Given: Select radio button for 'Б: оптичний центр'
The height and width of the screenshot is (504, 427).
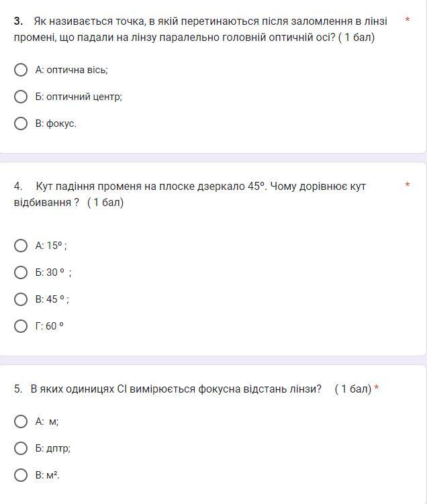Looking at the screenshot, I should [21, 97].
